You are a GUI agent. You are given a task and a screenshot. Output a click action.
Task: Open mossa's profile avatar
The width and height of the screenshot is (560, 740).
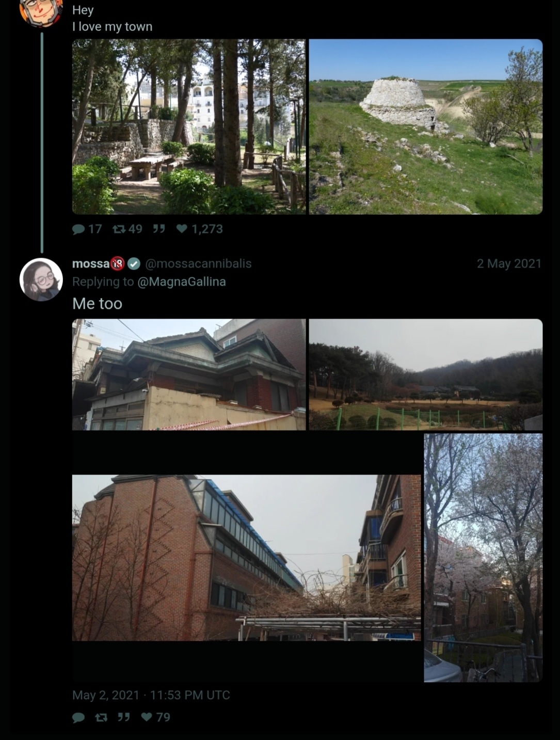click(41, 279)
